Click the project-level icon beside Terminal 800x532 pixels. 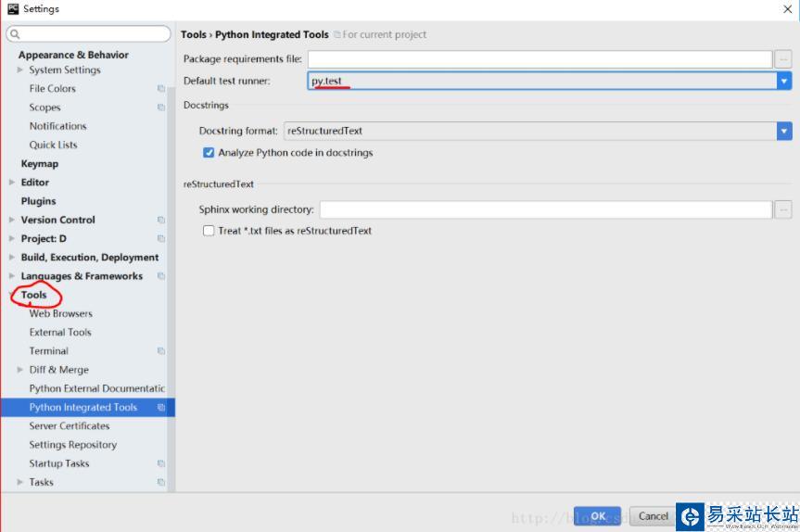coord(161,351)
